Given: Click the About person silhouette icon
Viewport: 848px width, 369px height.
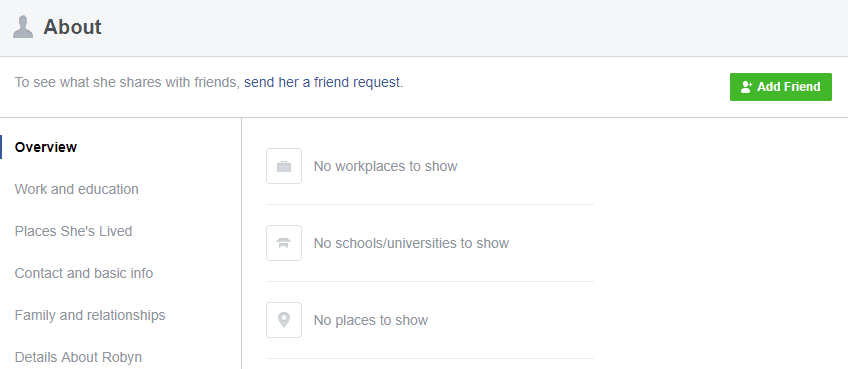Looking at the screenshot, I should click(x=23, y=27).
